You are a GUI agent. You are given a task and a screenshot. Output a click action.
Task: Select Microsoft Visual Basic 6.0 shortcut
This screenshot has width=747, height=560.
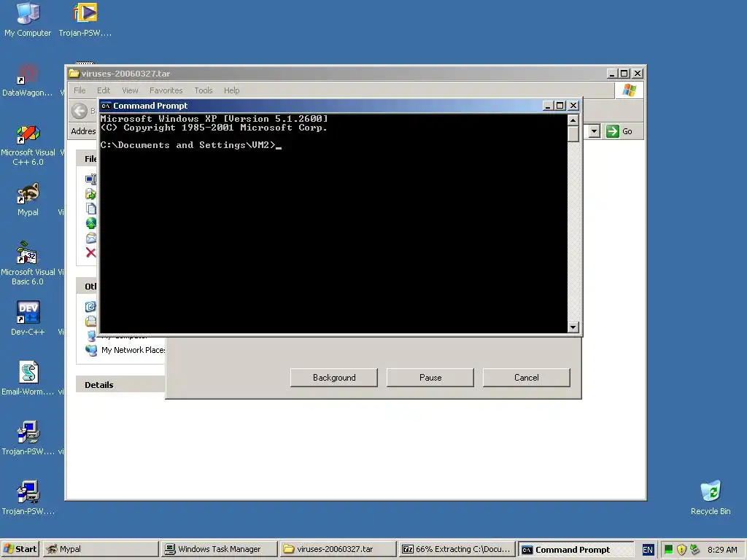coord(28,263)
